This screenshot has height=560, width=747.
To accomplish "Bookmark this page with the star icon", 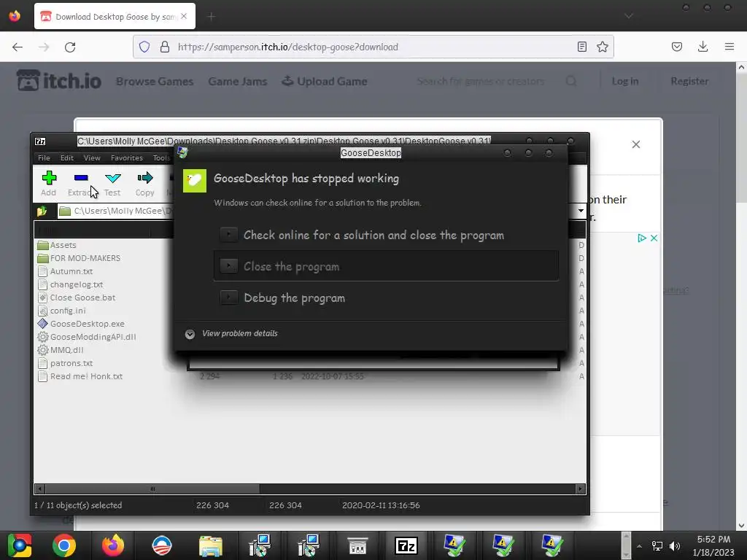I will (602, 47).
